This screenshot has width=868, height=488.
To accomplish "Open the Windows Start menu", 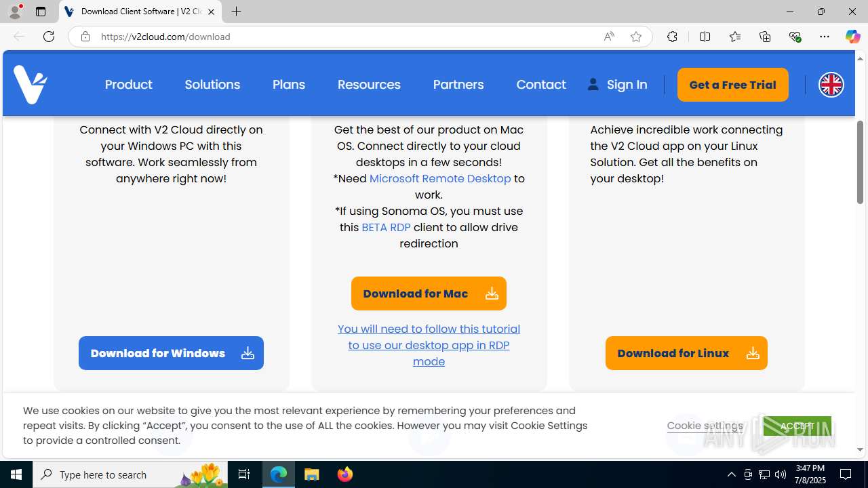I will coord(16,474).
